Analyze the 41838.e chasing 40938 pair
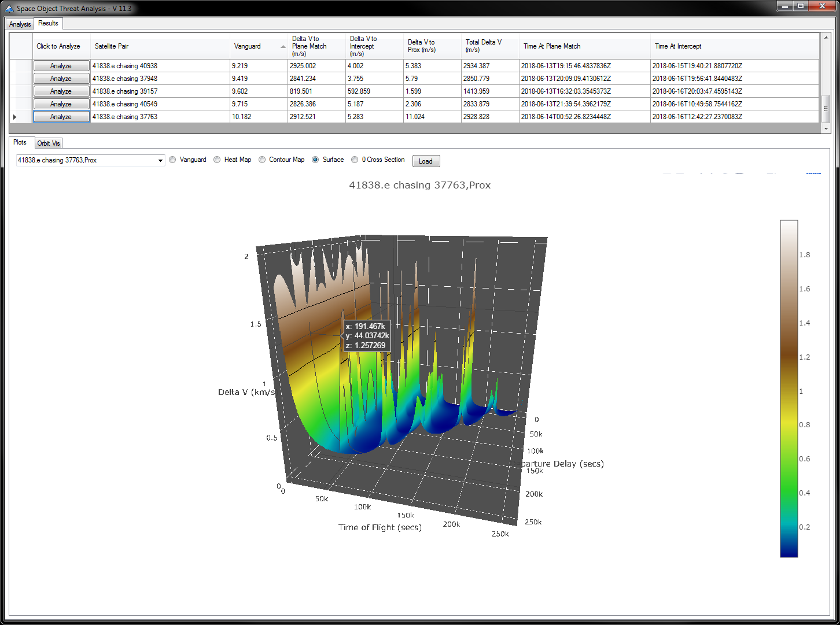 pyautogui.click(x=61, y=66)
